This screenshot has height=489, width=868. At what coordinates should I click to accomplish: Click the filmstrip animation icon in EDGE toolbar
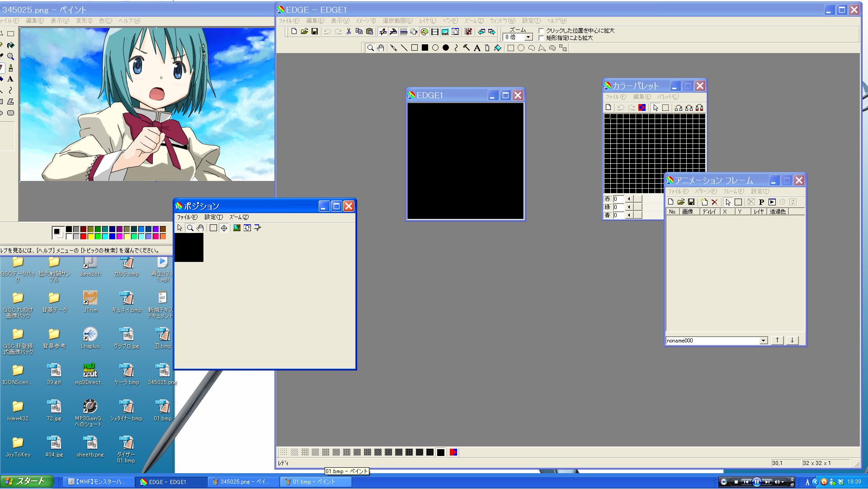[x=434, y=31]
